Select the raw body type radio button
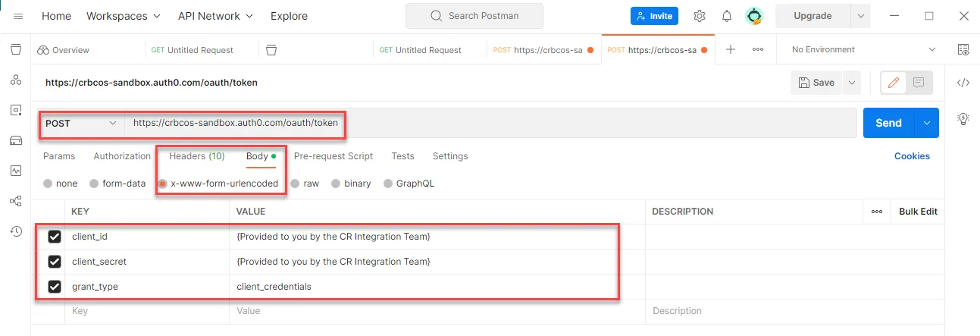Image resolution: width=980 pixels, height=336 pixels. click(296, 184)
